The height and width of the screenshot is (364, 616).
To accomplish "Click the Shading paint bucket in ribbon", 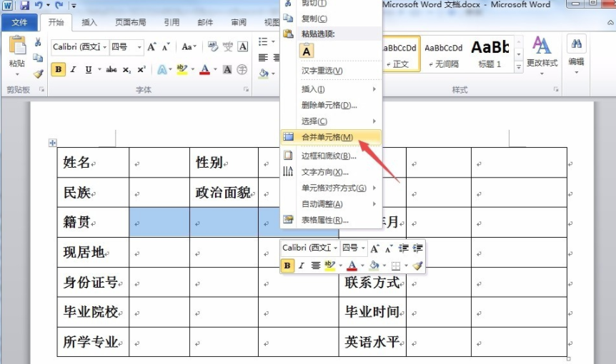I will coord(264,74).
